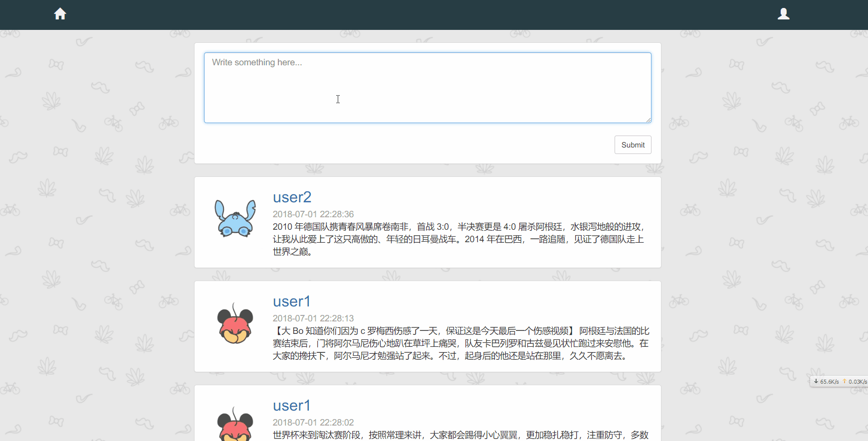Open user1 link on the 22:28:02 post
Screen dimensions: 868x441
click(291, 406)
